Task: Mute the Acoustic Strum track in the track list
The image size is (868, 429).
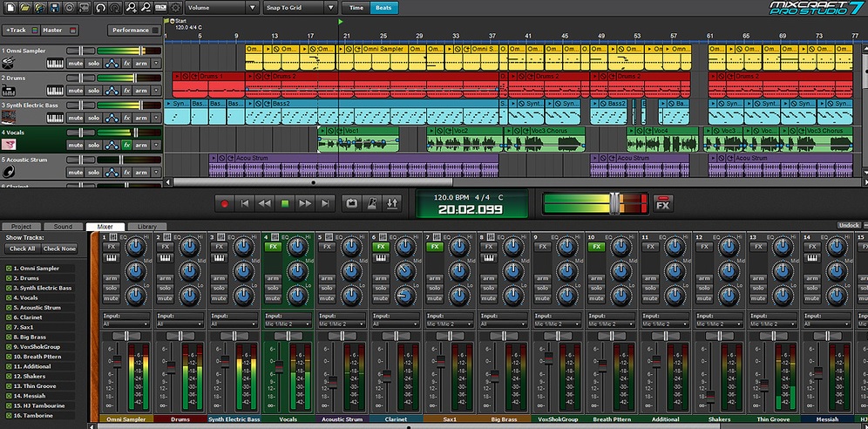Action: (75, 172)
